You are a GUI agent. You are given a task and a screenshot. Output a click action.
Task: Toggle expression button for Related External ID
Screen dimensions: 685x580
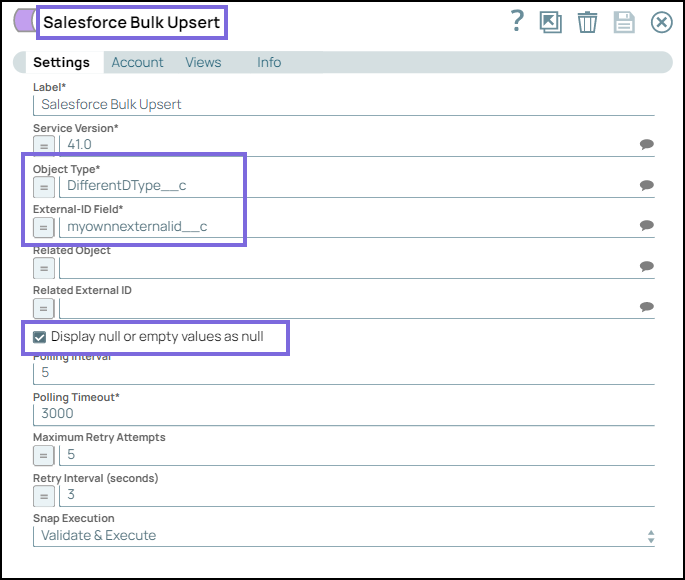44,308
